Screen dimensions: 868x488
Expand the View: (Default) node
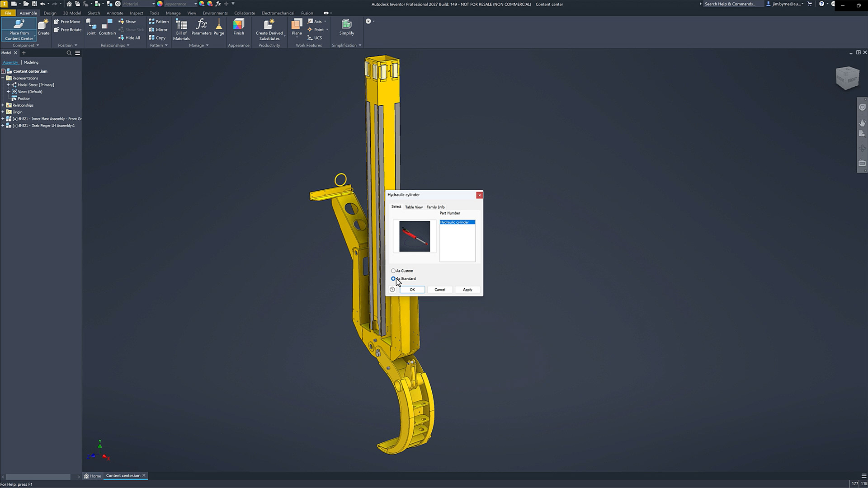pos(8,92)
